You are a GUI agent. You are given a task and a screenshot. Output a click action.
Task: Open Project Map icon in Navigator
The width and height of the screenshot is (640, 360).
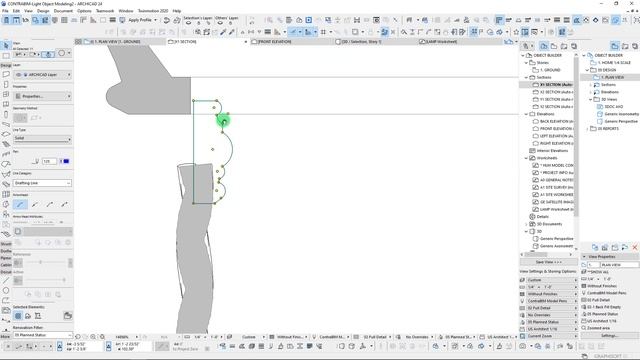click(544, 46)
